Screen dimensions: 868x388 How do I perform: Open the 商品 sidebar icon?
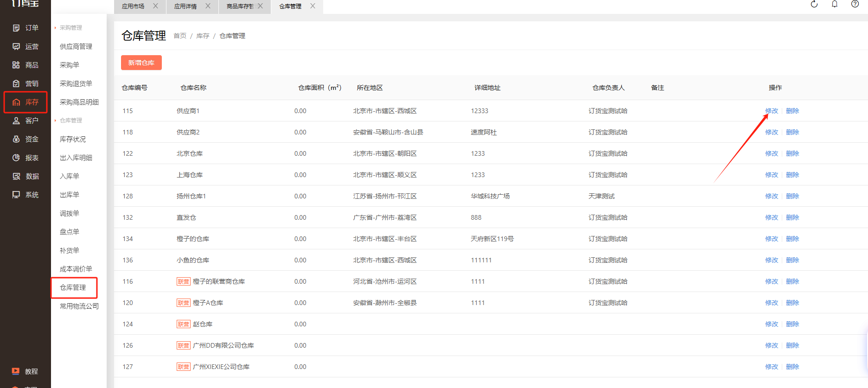(x=16, y=65)
